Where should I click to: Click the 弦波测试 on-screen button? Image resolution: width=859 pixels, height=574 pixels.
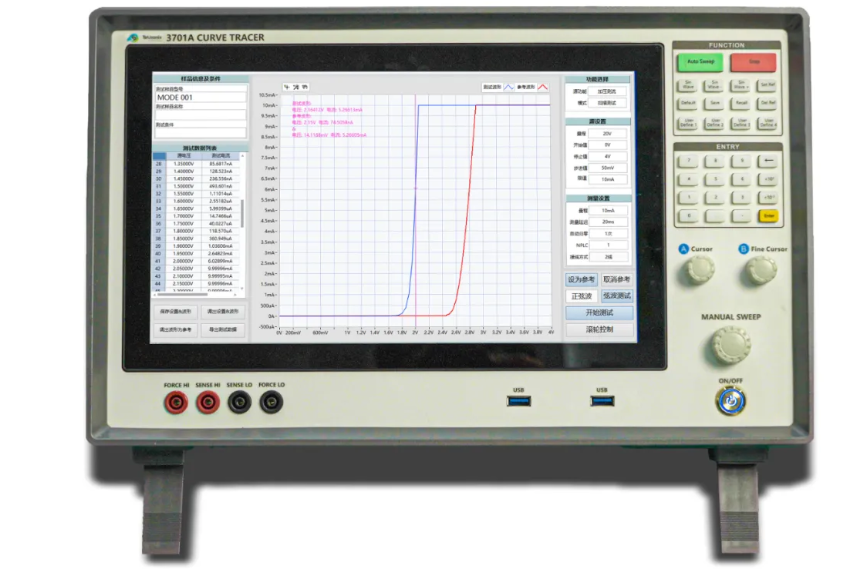tap(617, 296)
